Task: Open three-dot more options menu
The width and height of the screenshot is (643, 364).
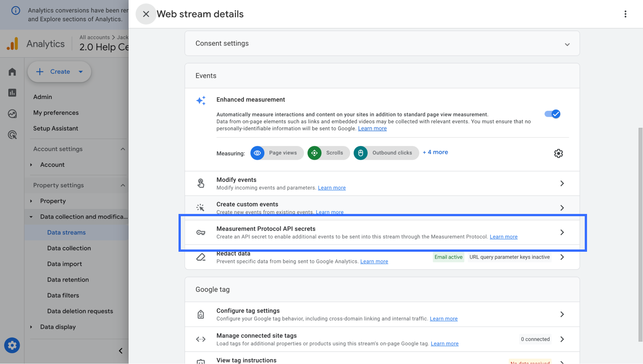Action: pyautogui.click(x=625, y=14)
